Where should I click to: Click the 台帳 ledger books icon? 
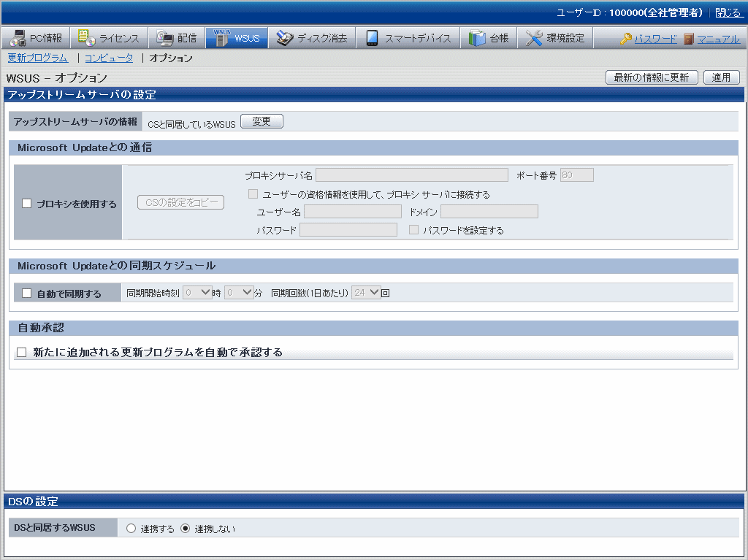coord(476,38)
